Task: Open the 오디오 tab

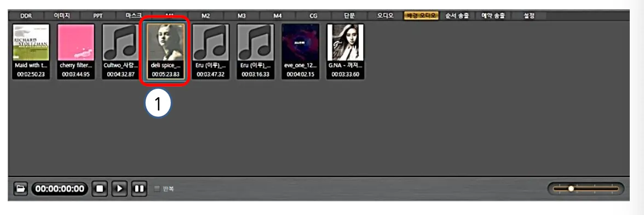Action: coord(386,16)
